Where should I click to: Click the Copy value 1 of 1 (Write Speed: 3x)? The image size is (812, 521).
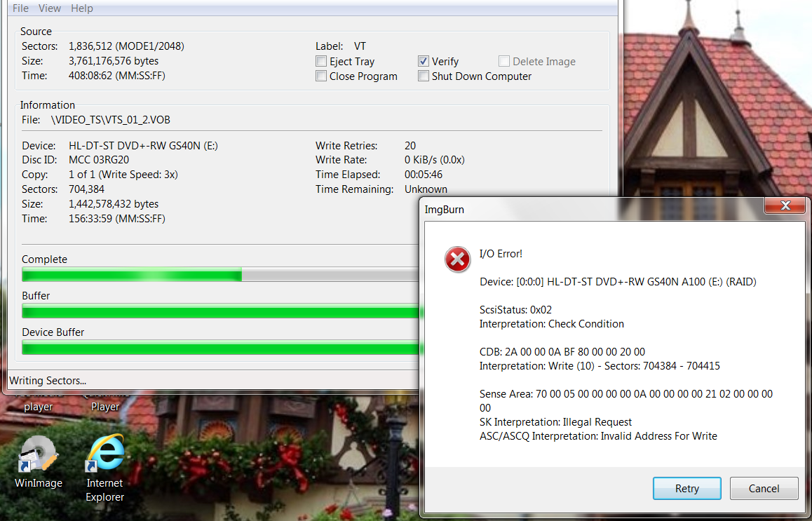point(123,175)
